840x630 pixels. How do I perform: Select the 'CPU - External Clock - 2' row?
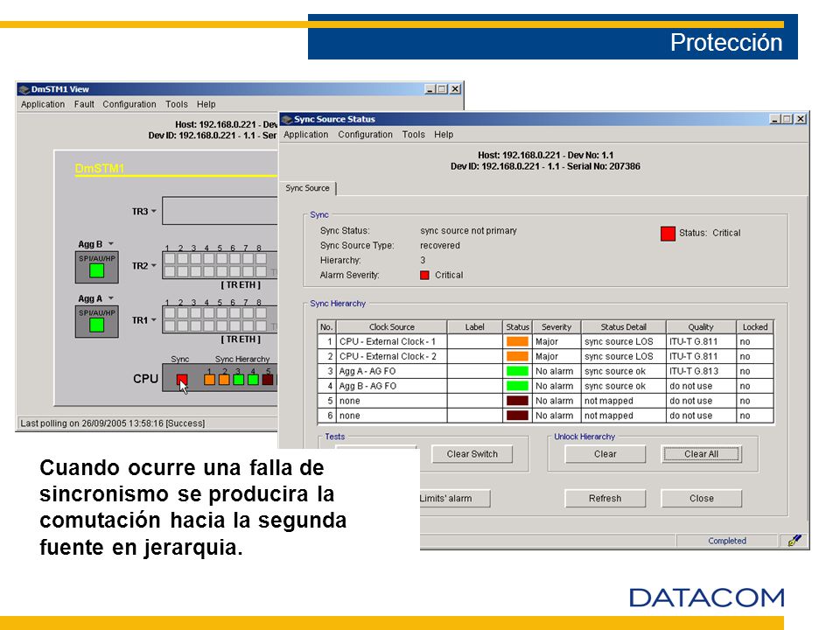point(545,356)
